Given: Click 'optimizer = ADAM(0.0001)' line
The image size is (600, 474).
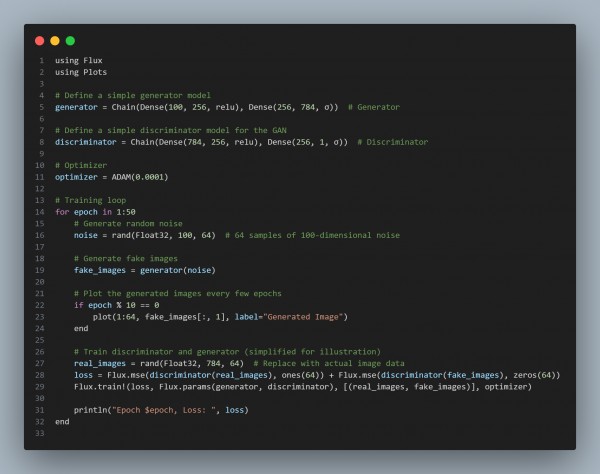Looking at the screenshot, I should 112,177.
